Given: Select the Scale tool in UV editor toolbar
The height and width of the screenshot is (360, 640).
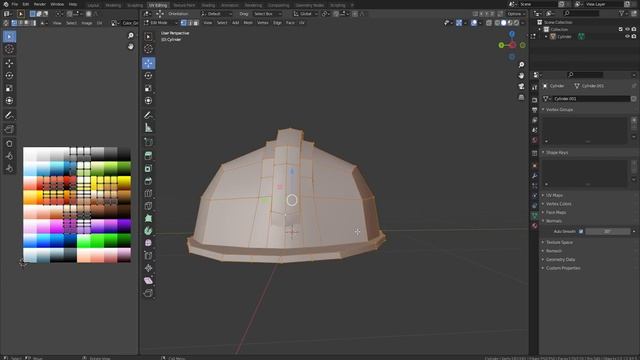Looking at the screenshot, I should click(9, 88).
